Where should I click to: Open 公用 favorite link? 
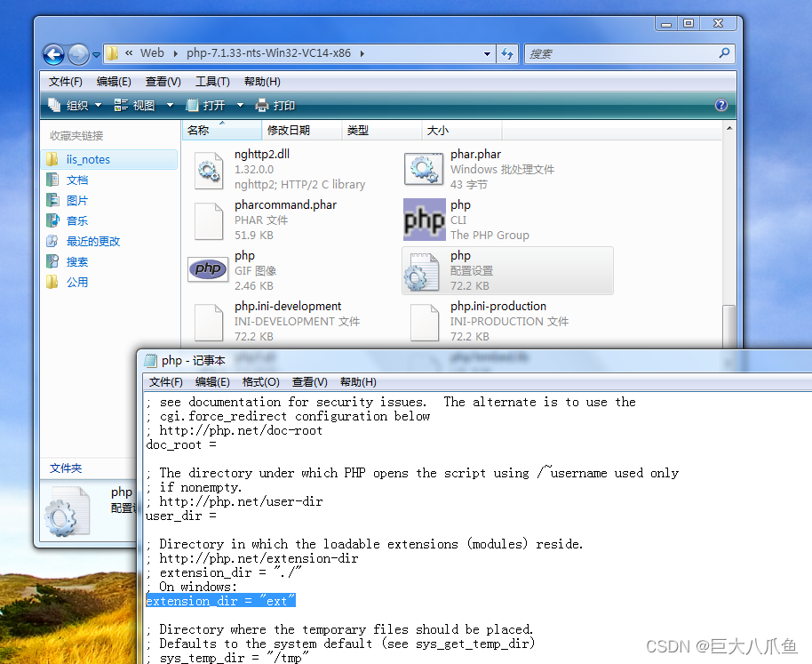(x=77, y=283)
